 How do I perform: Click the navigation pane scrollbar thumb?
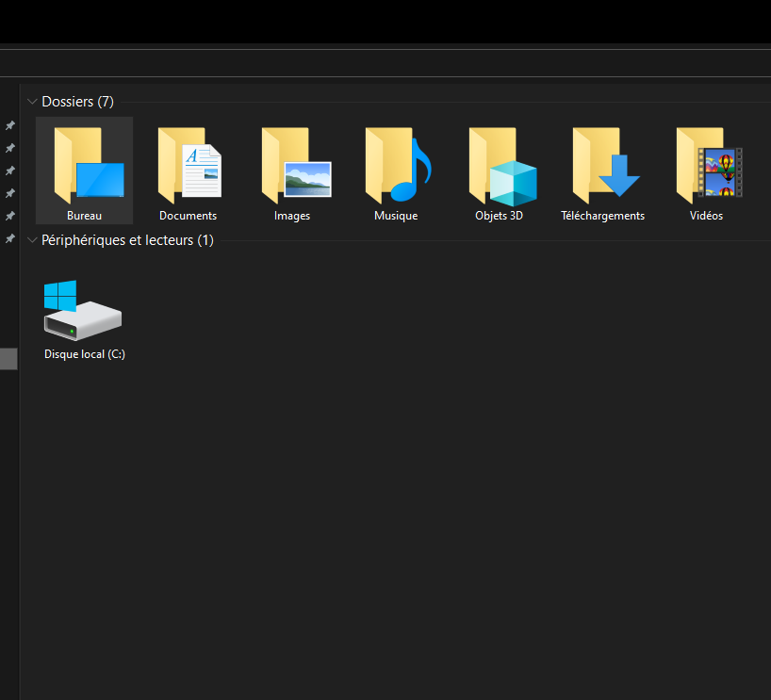pyautogui.click(x=8, y=359)
